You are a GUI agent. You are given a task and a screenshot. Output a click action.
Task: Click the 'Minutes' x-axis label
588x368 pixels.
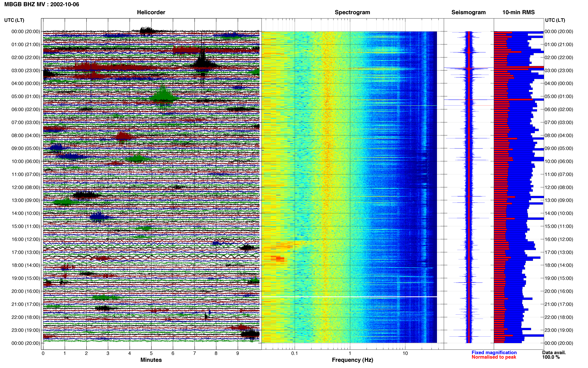point(151,360)
